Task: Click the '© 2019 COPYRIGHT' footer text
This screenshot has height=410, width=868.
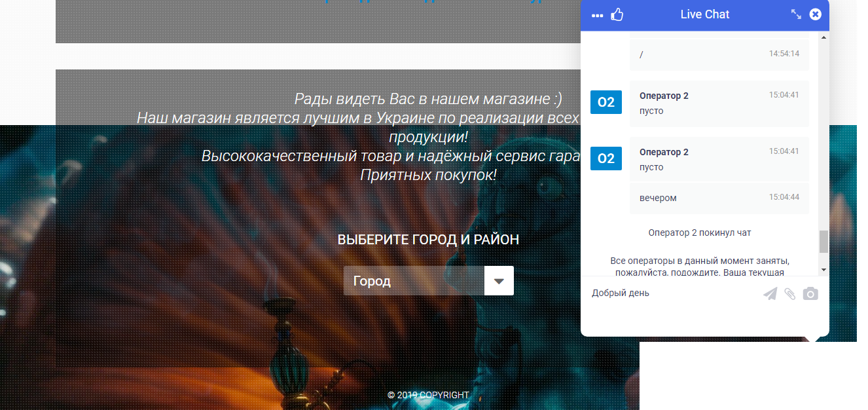Action: click(x=428, y=395)
